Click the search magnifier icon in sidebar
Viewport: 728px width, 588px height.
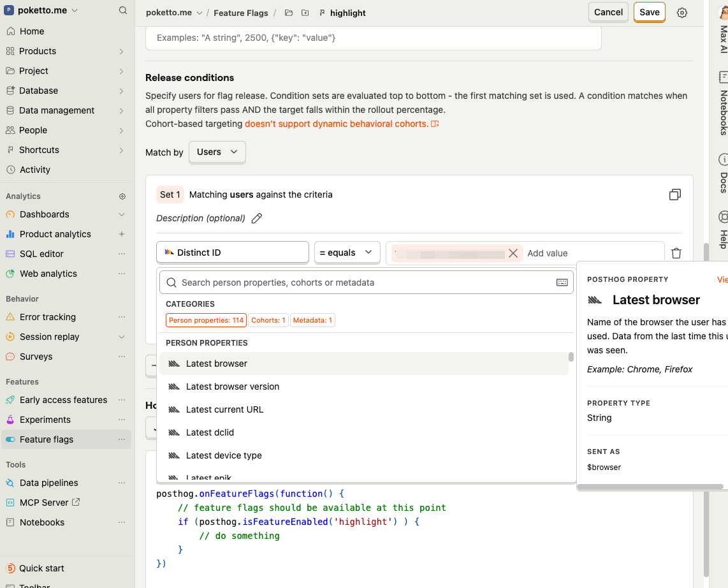click(x=123, y=11)
